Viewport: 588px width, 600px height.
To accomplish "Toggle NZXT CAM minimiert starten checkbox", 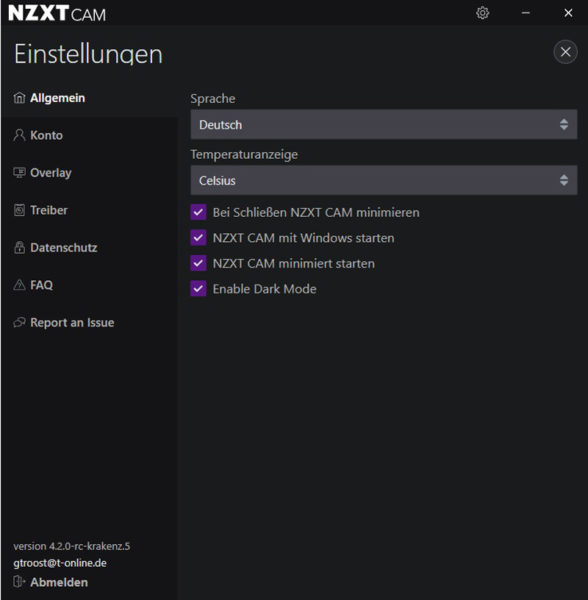I will 199,263.
